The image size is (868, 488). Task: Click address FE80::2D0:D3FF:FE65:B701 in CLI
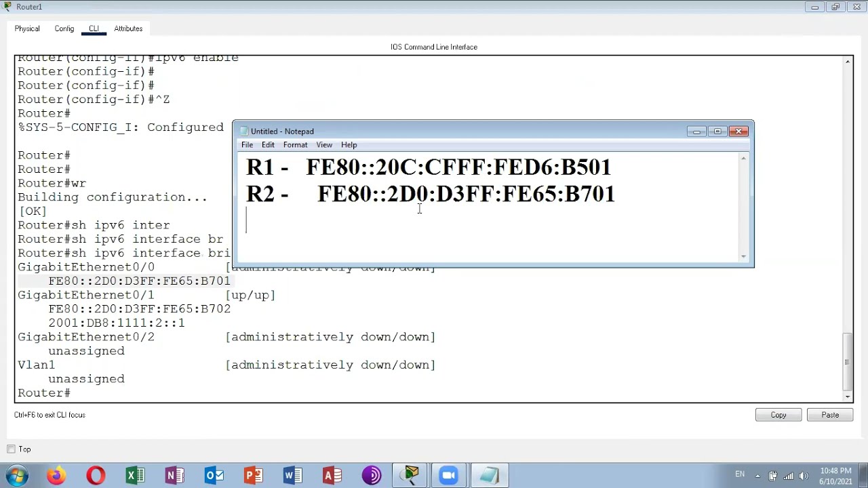(x=139, y=281)
